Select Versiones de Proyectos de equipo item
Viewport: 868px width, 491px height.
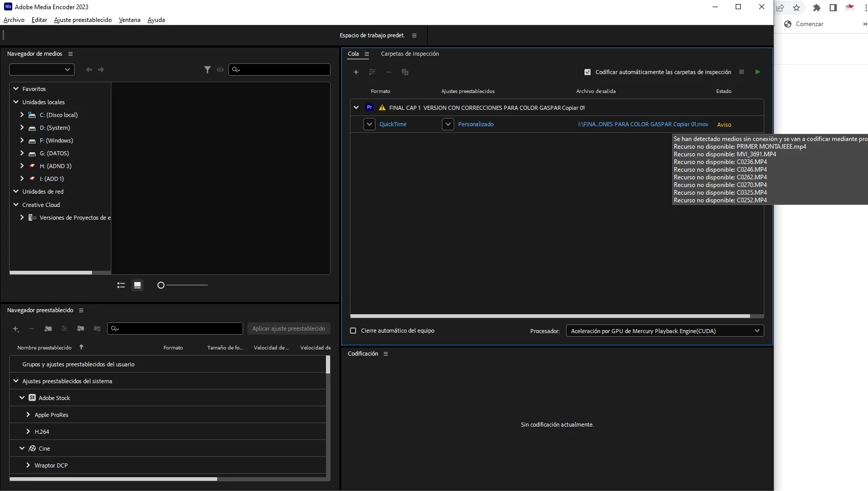[75, 218]
